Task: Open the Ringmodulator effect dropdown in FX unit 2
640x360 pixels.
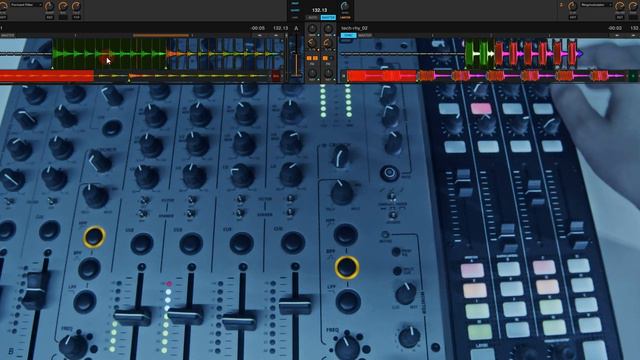Action: (x=595, y=4)
